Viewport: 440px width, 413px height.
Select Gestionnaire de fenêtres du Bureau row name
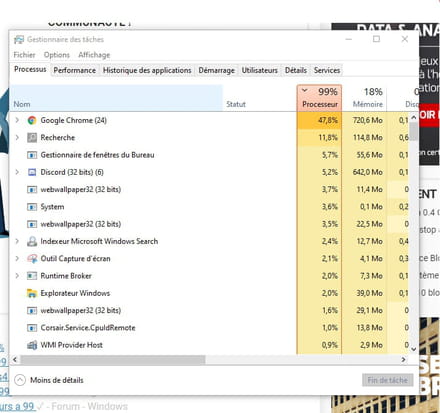click(x=97, y=155)
